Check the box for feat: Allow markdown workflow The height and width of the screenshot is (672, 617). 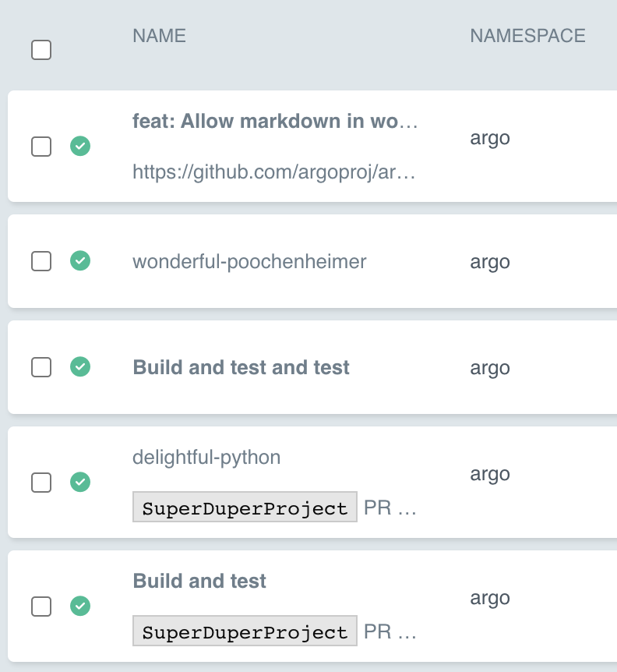pyautogui.click(x=41, y=147)
